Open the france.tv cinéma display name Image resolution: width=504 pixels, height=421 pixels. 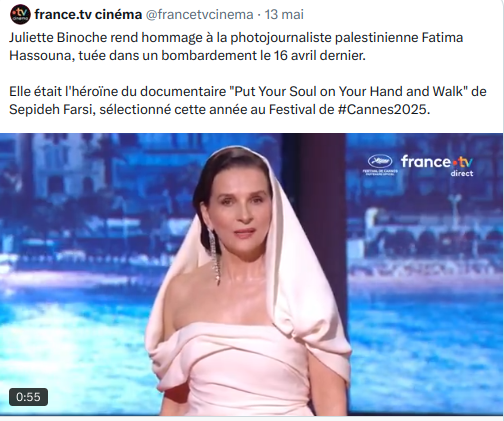click(x=88, y=15)
